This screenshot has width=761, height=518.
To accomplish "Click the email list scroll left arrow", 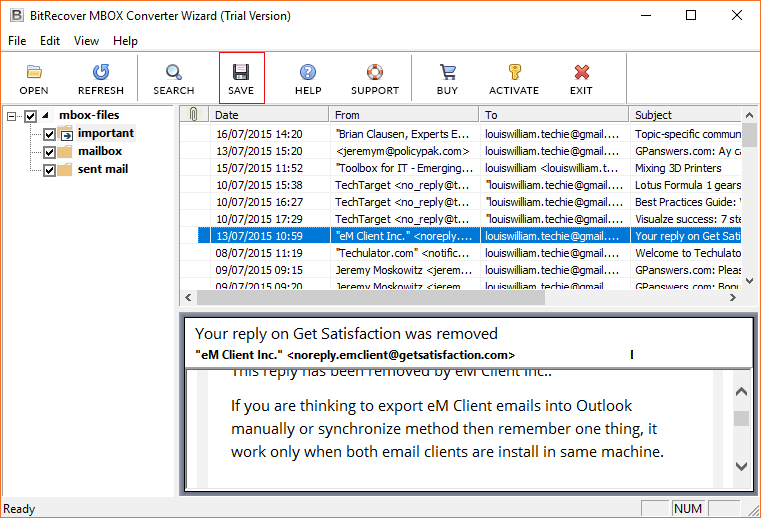I will pos(188,298).
